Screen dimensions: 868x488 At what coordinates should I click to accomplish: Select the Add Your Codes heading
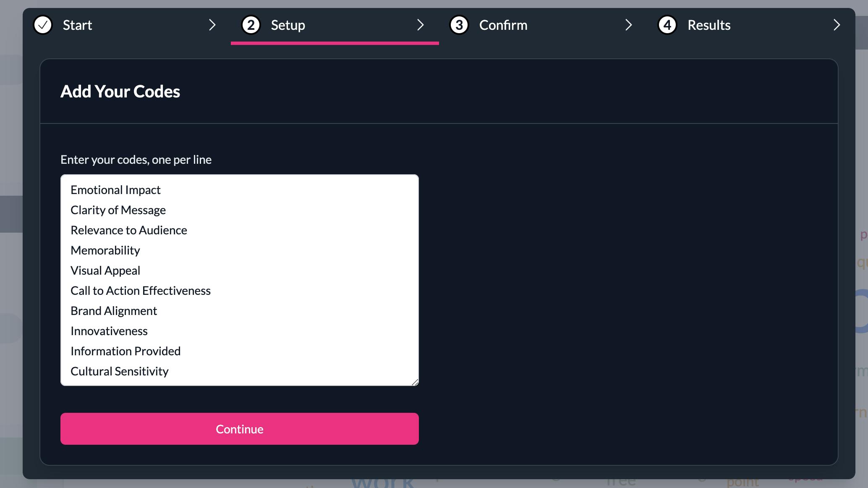[x=120, y=91]
